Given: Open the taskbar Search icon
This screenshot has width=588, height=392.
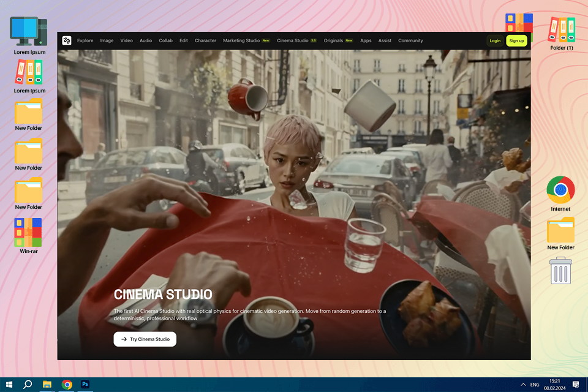Looking at the screenshot, I should [x=28, y=385].
